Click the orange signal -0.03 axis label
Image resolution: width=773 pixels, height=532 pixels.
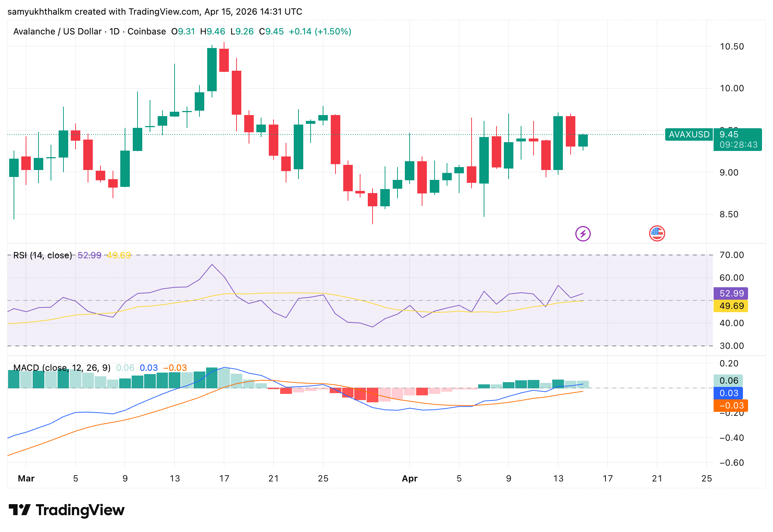pyautogui.click(x=730, y=406)
